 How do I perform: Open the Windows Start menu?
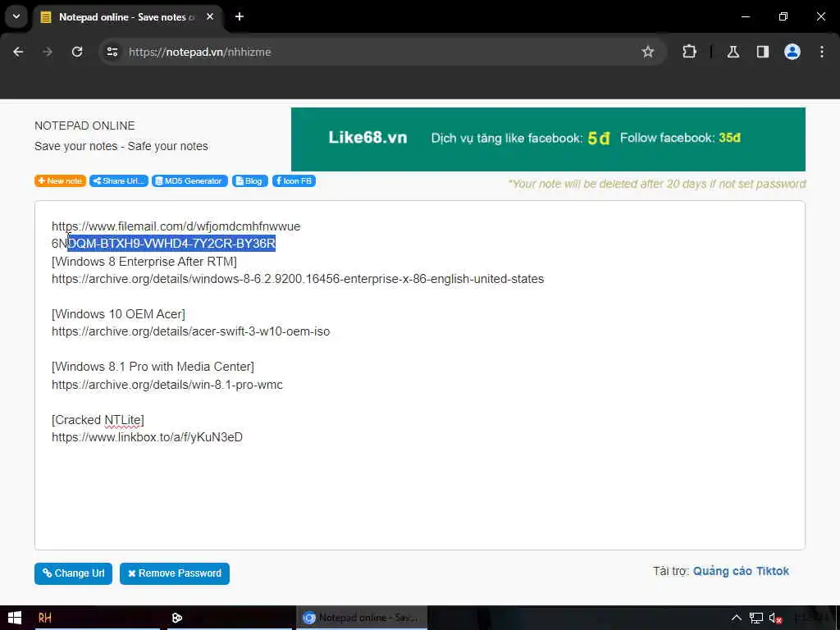[x=15, y=618]
